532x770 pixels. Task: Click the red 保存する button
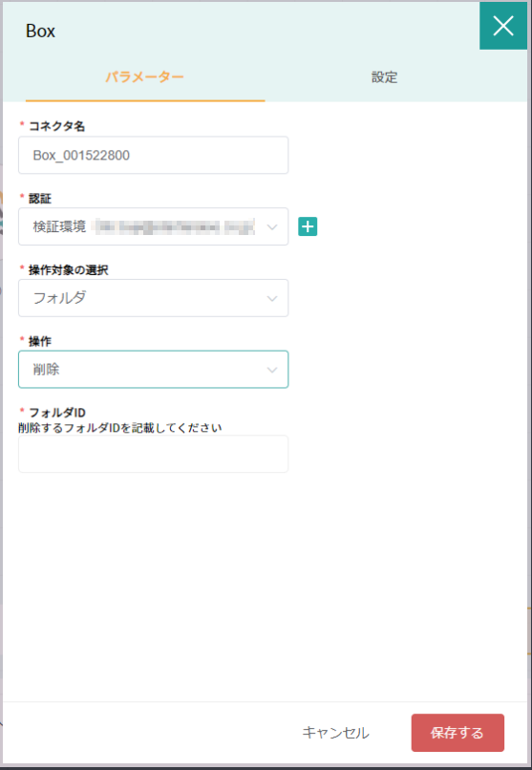point(458,733)
